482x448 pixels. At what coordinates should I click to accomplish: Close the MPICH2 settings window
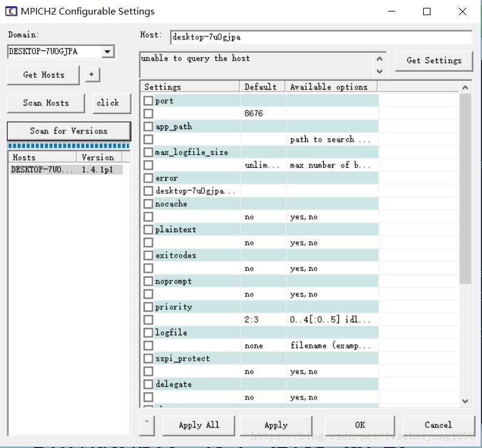(x=463, y=12)
